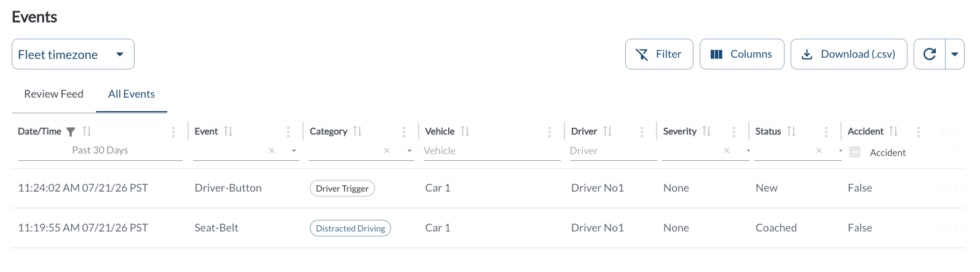Switch to the Review Feed tab
The image size is (980, 272).
coord(53,94)
